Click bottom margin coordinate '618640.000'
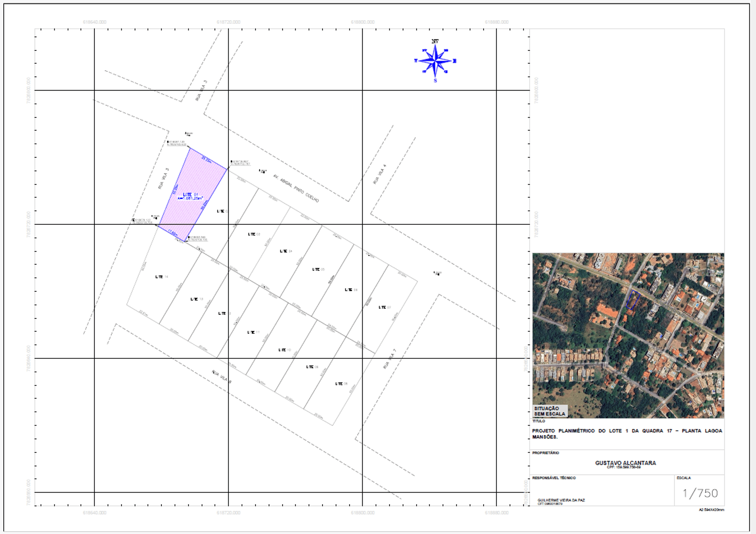The image size is (756, 534). (94, 513)
